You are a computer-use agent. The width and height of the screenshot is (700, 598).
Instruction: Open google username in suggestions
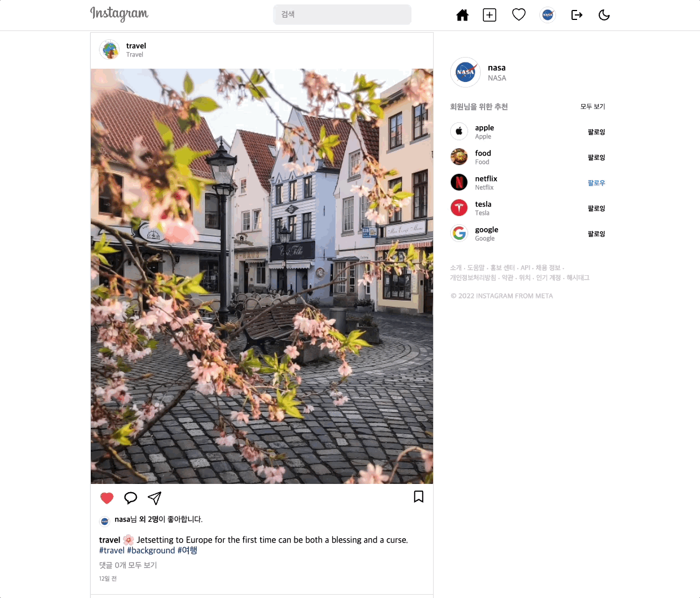point(487,230)
